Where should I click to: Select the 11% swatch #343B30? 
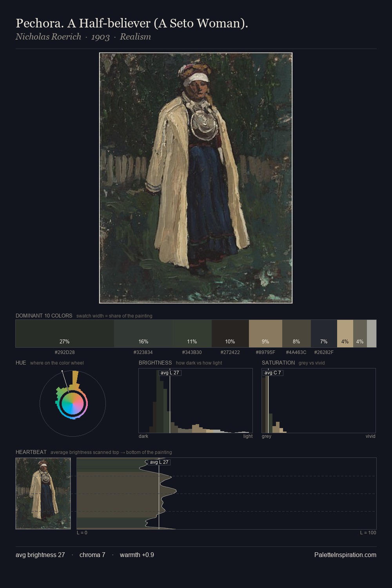(x=192, y=334)
